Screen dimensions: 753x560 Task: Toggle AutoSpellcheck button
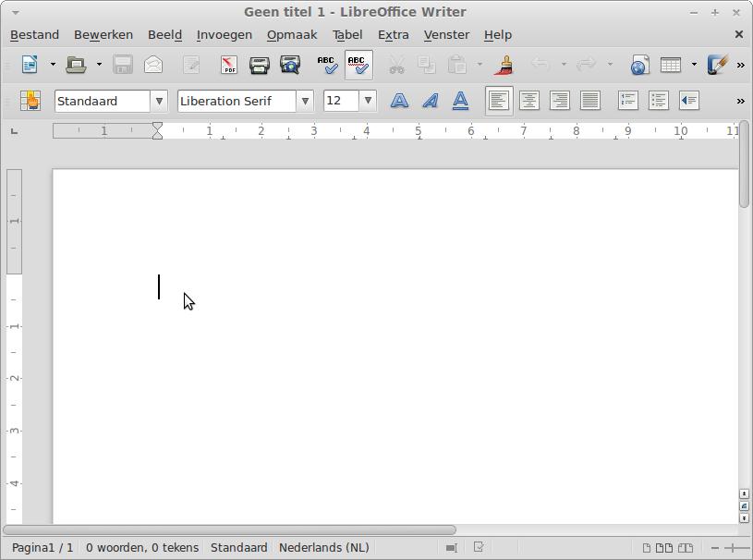pos(358,65)
